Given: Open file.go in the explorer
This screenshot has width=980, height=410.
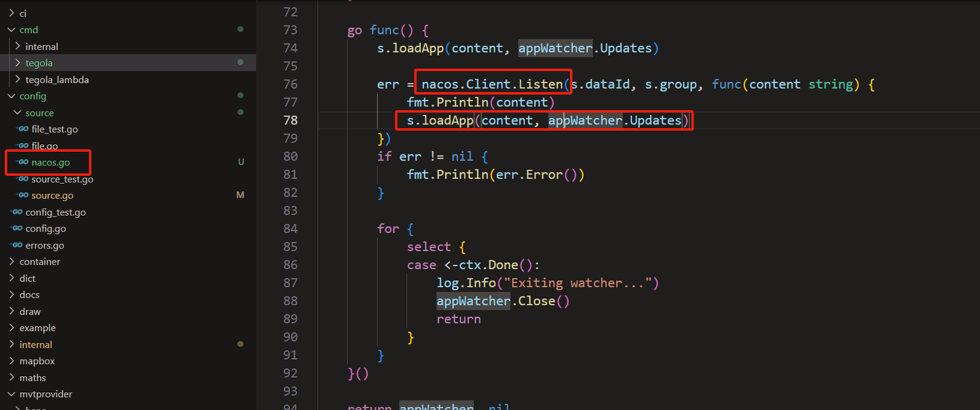Looking at the screenshot, I should 44,146.
